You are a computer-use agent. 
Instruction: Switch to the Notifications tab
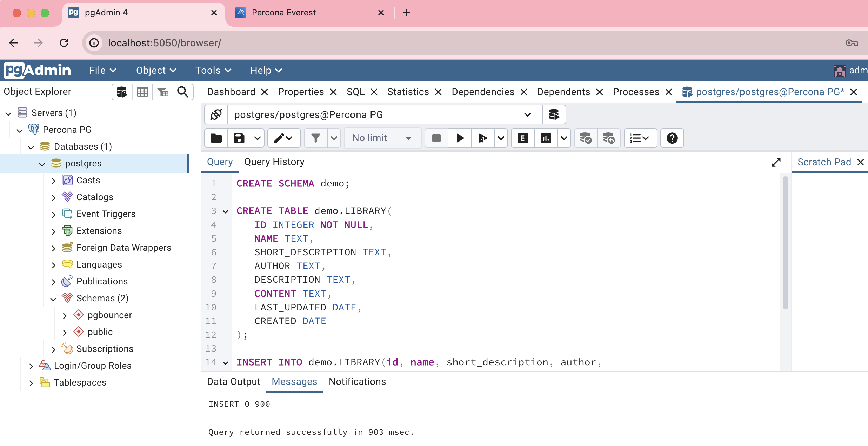(357, 382)
